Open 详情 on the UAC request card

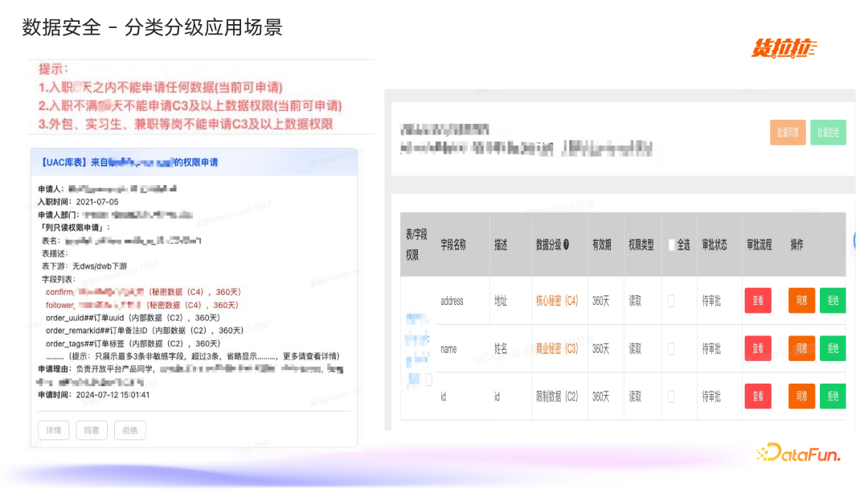click(54, 430)
